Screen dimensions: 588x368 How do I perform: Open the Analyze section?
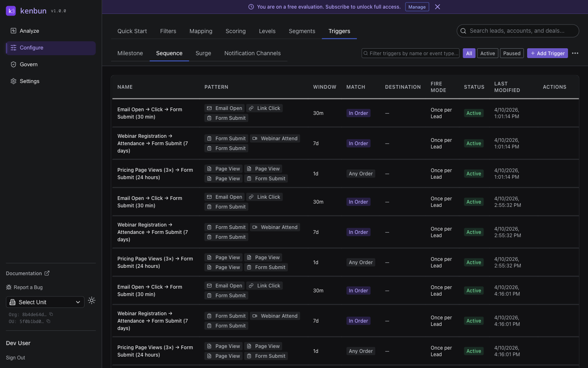coord(51,31)
